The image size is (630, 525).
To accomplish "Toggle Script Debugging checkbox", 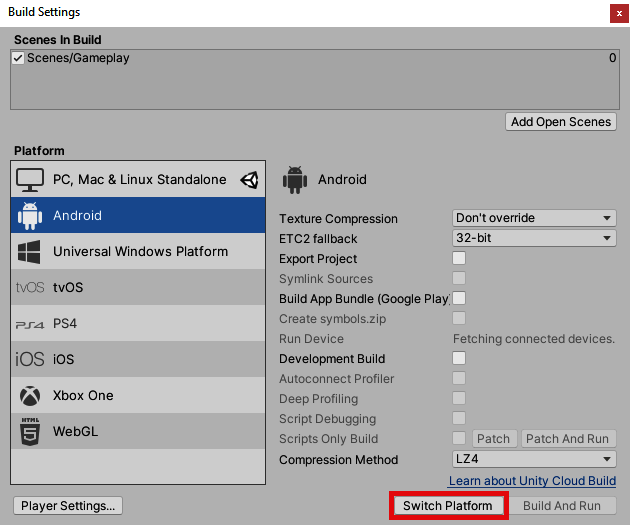I will 459,418.
